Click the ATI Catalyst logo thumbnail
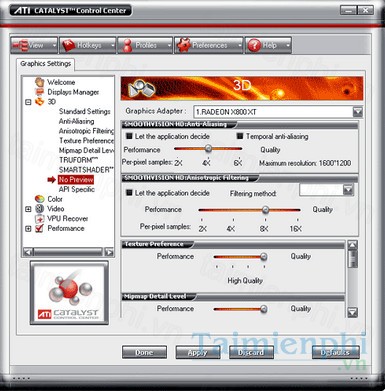 click(69, 293)
